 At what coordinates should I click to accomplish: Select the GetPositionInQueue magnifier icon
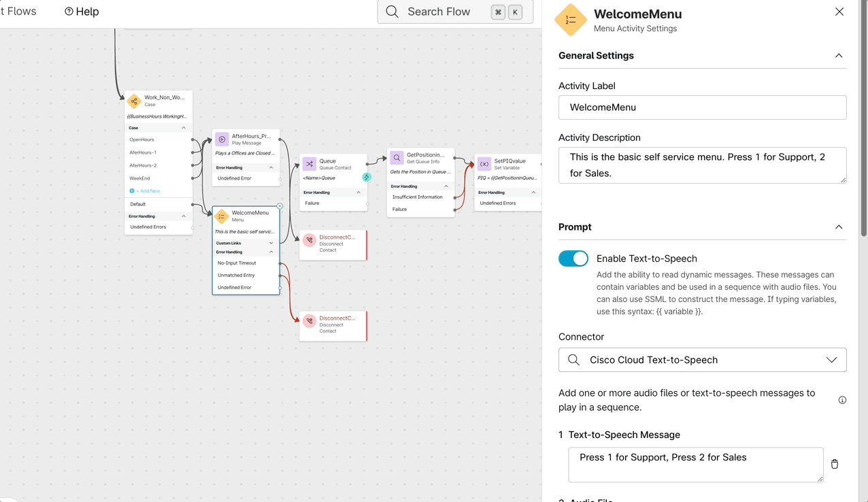tap(397, 158)
